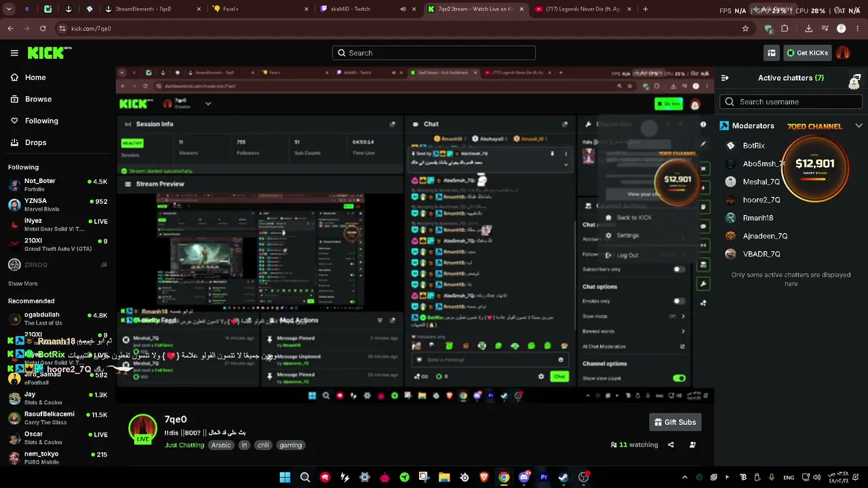Open File Explorer from the taskbar
The image size is (868, 488).
pyautogui.click(x=444, y=477)
